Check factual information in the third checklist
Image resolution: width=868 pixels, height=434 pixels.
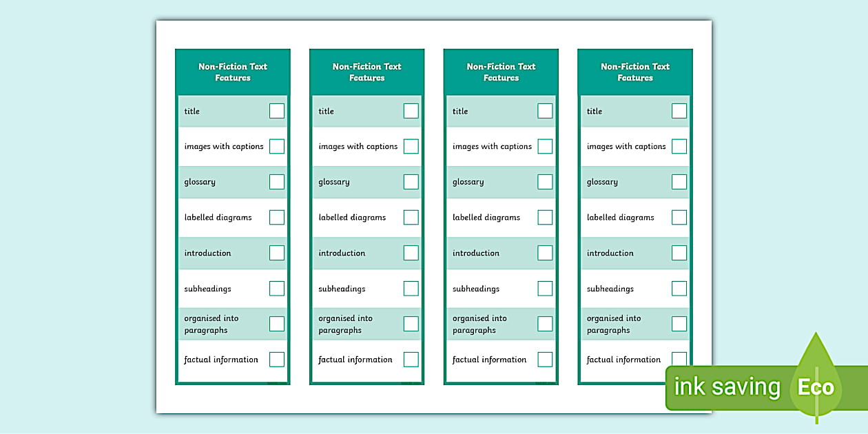click(545, 360)
